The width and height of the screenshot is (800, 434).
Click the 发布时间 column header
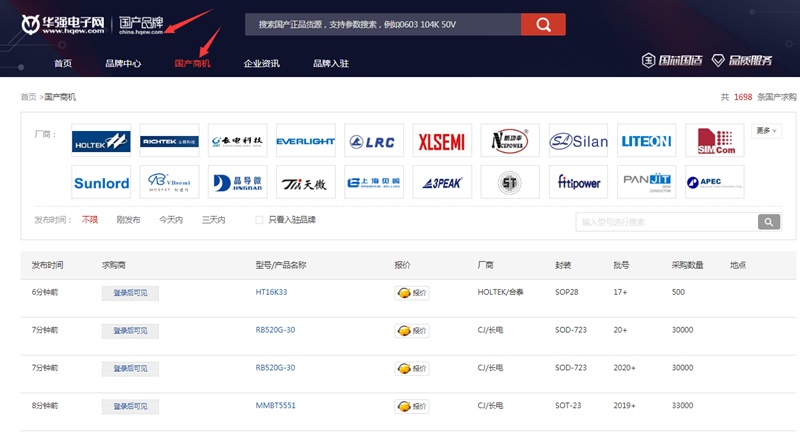pos(47,265)
